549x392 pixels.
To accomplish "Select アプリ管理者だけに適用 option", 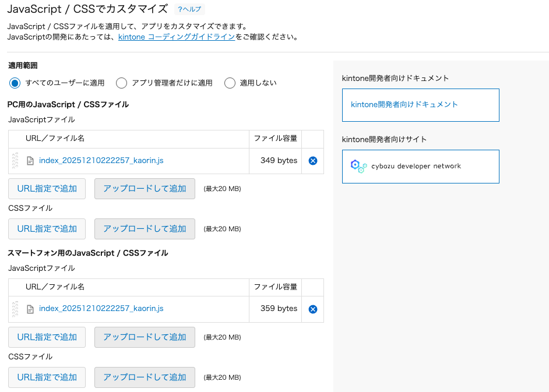I will coord(121,83).
